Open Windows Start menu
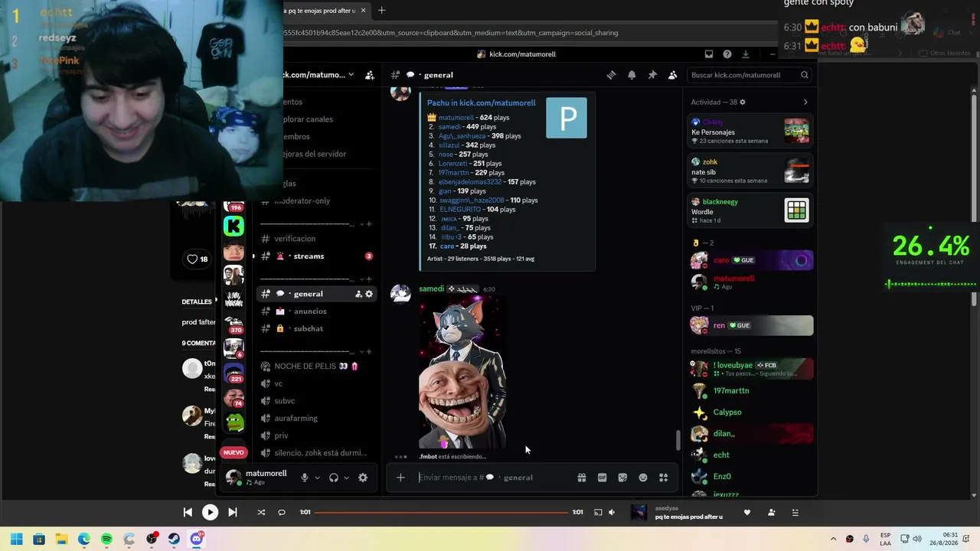The width and height of the screenshot is (980, 551). click(16, 539)
